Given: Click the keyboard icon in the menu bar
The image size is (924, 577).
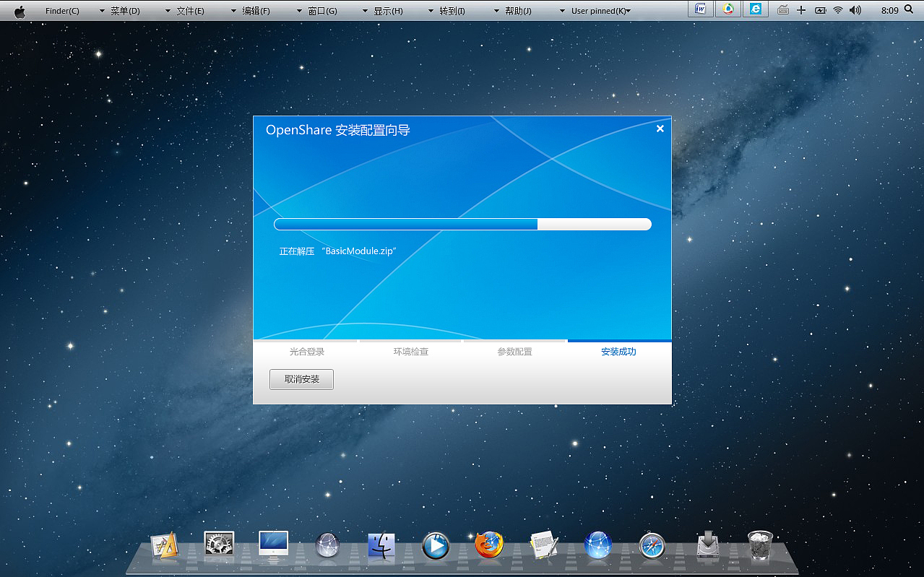Looking at the screenshot, I should [x=783, y=10].
